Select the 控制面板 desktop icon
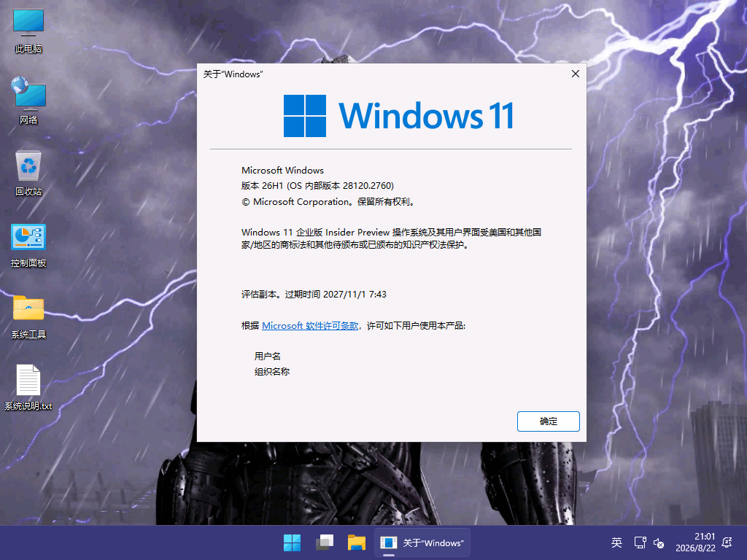The width and height of the screenshot is (747, 560). (x=28, y=245)
